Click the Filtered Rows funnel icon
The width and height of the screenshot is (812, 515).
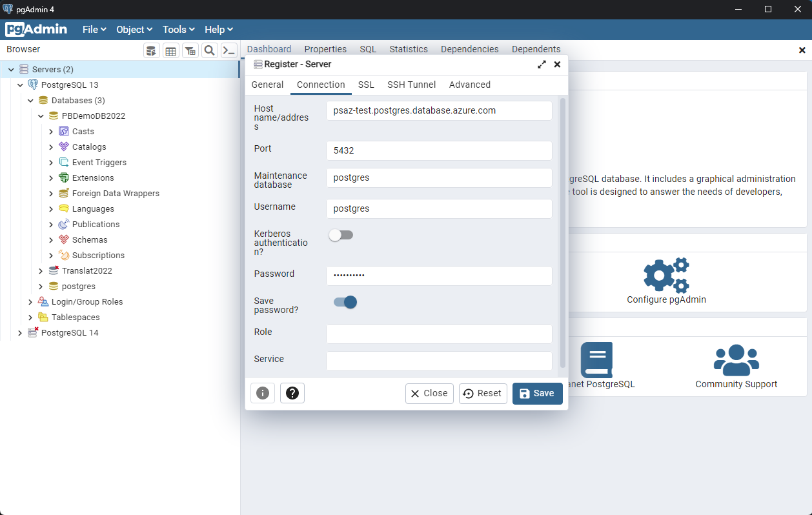click(190, 50)
